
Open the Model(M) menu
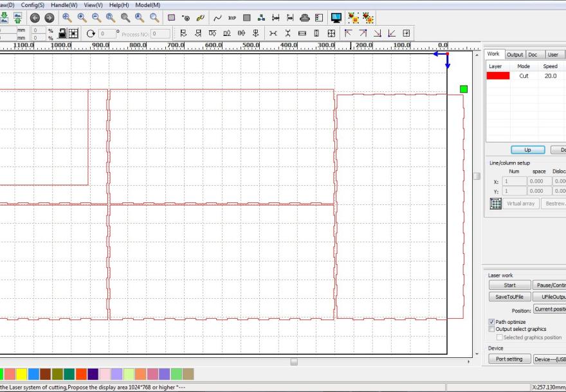pyautogui.click(x=148, y=5)
